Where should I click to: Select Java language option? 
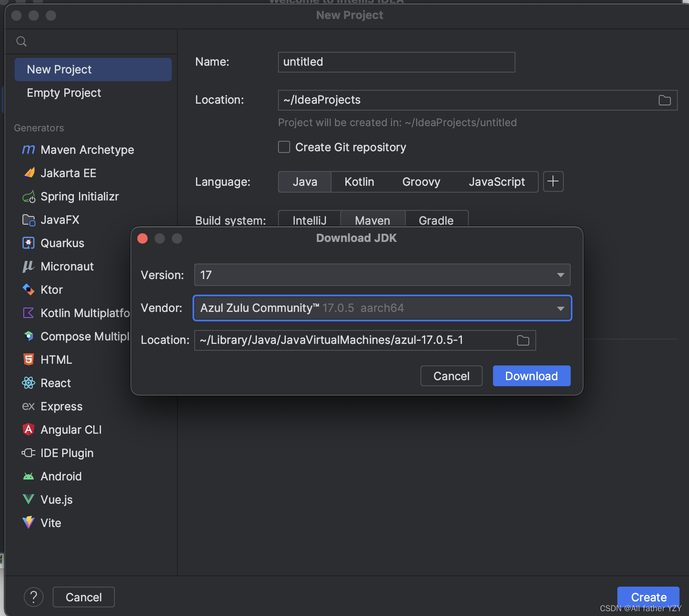[x=305, y=182]
